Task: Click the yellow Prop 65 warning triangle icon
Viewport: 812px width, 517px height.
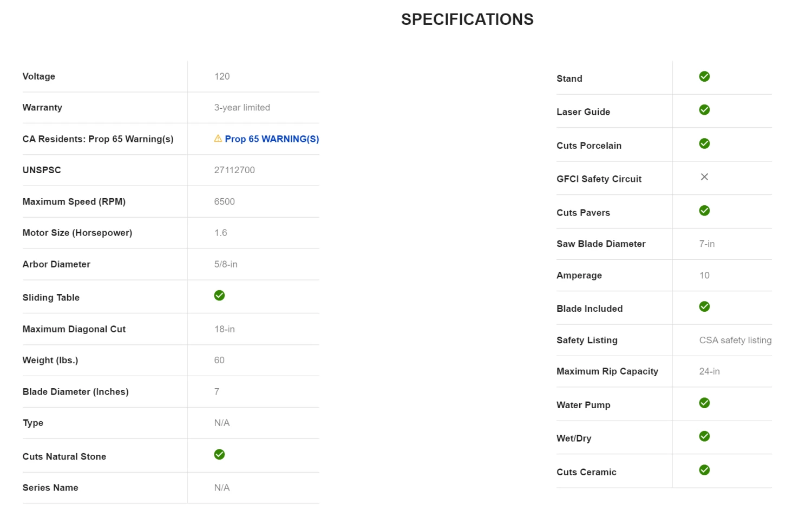Action: (218, 139)
